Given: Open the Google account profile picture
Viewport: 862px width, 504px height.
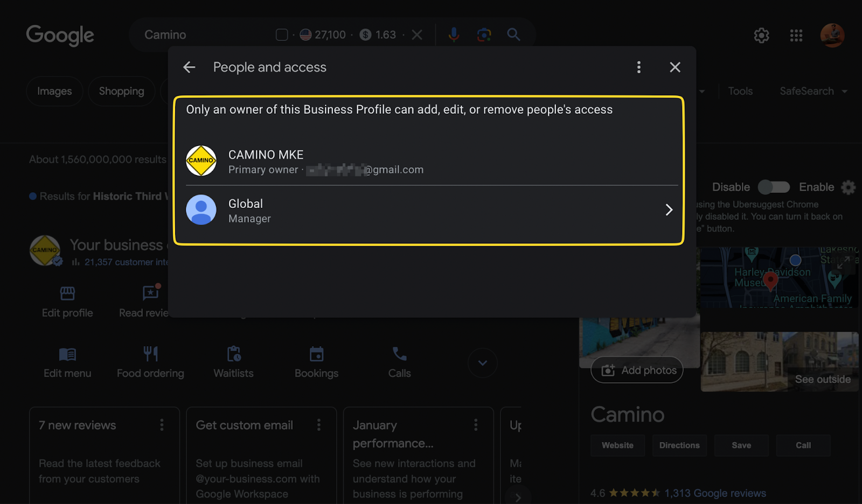Looking at the screenshot, I should coord(832,36).
